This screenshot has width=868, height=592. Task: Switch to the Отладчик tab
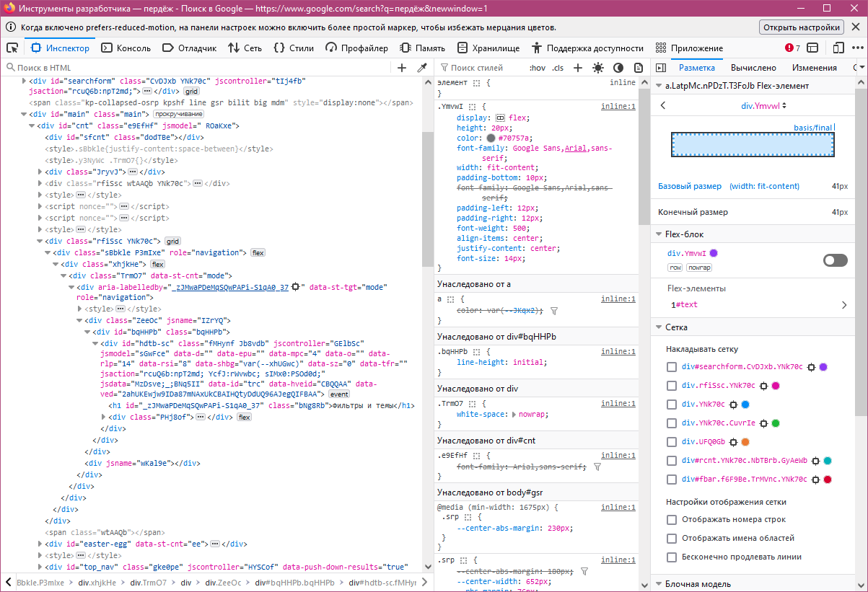190,48
